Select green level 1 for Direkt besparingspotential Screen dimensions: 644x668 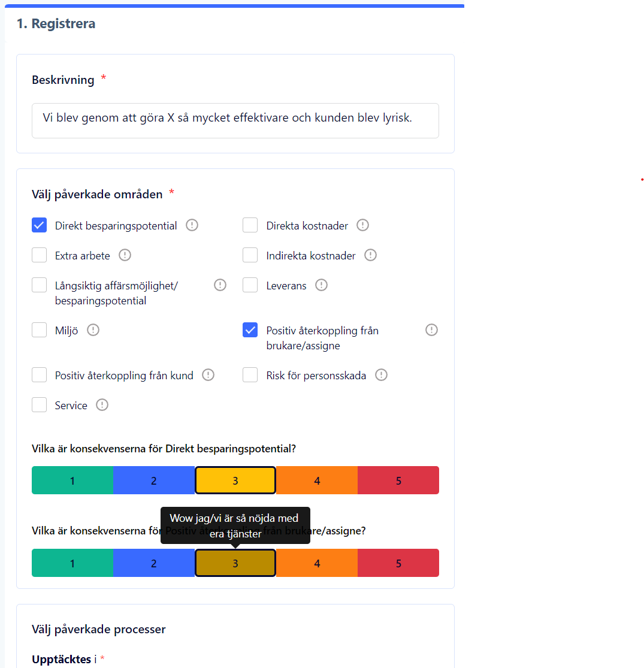tap(72, 480)
